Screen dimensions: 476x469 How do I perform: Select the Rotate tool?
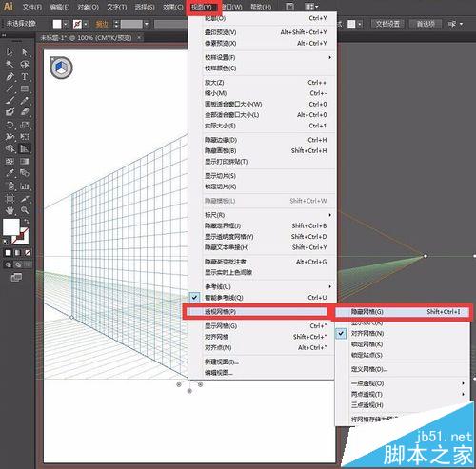[10, 125]
